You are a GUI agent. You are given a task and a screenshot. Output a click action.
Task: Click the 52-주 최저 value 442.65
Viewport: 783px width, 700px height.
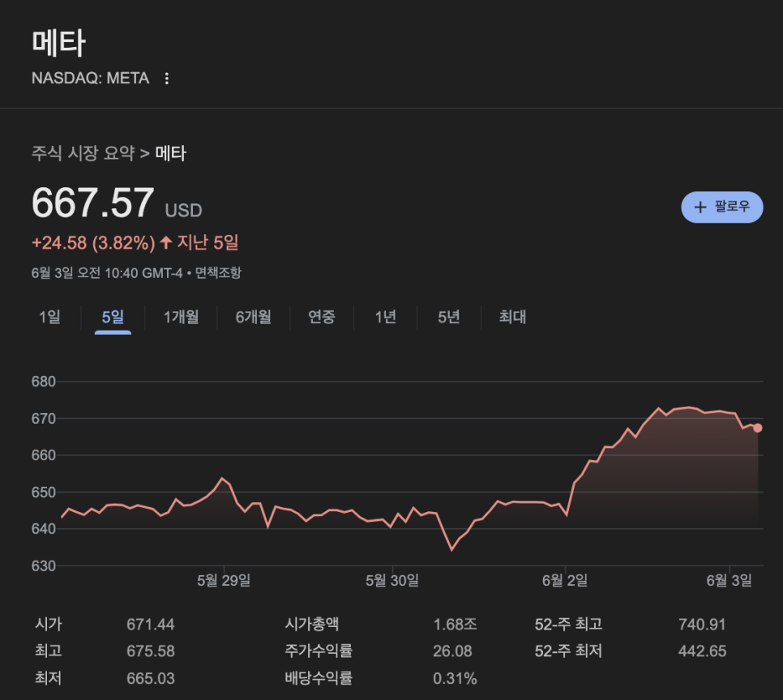[x=702, y=651]
